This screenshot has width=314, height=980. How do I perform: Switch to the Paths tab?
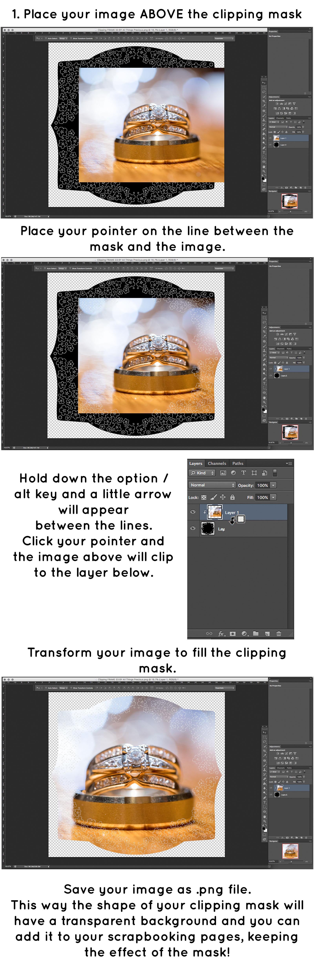pos(238,463)
